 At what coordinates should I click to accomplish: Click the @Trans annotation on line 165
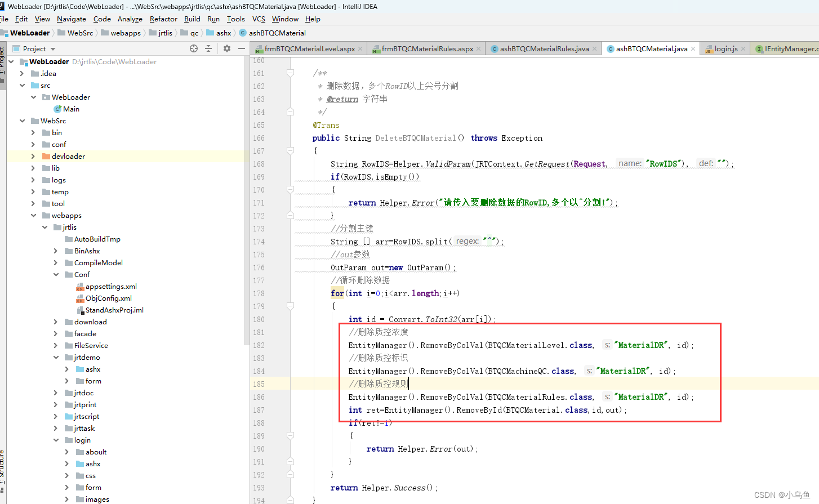326,125
